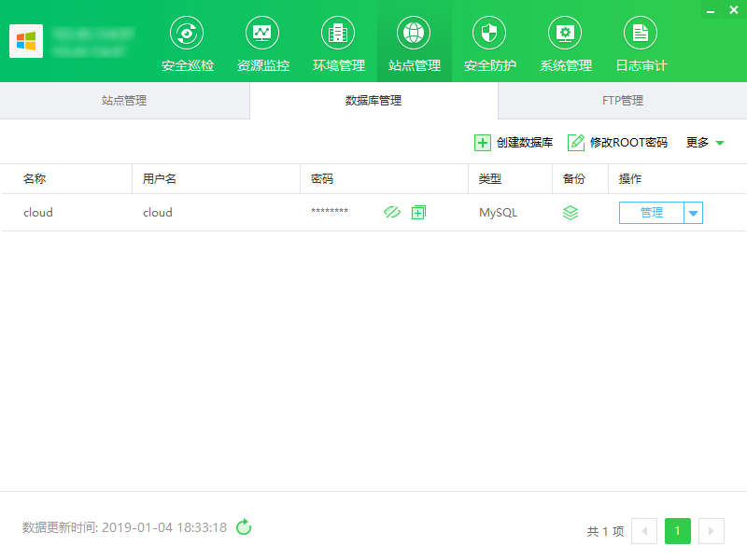Viewport: 747px width, 560px height.
Task: Switch to the 数据库管理 tab
Action: (x=373, y=101)
